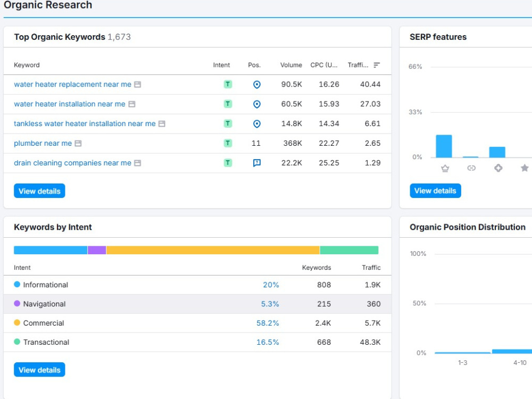
Task: Click View details under SERP features
Action: coord(435,190)
